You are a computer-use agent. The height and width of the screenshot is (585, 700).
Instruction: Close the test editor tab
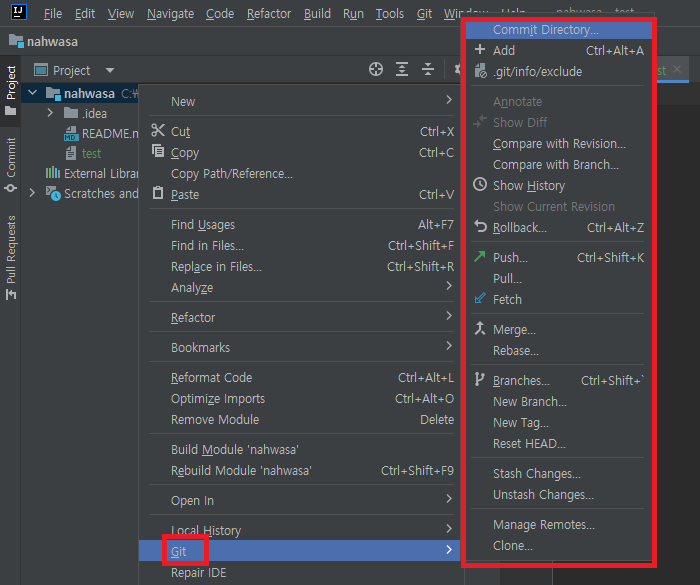point(677,69)
